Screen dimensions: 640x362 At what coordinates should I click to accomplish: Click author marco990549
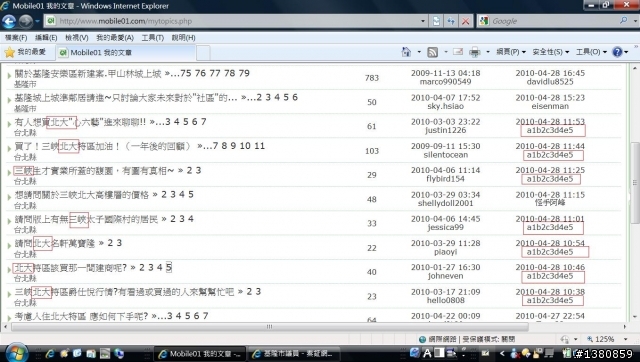445,82
